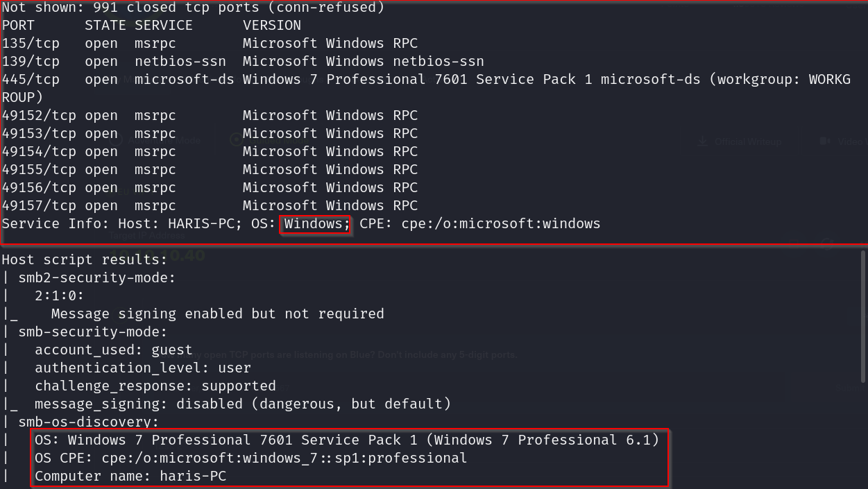The height and width of the screenshot is (489, 868).
Task: Click the message_signing: disabled line
Action: (x=242, y=404)
